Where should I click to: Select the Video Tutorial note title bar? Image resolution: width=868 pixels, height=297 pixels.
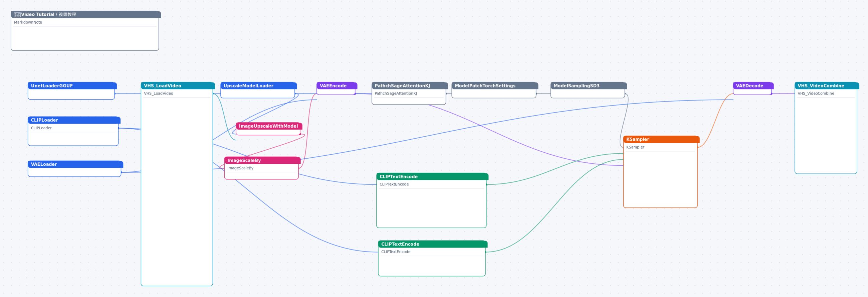(86, 14)
